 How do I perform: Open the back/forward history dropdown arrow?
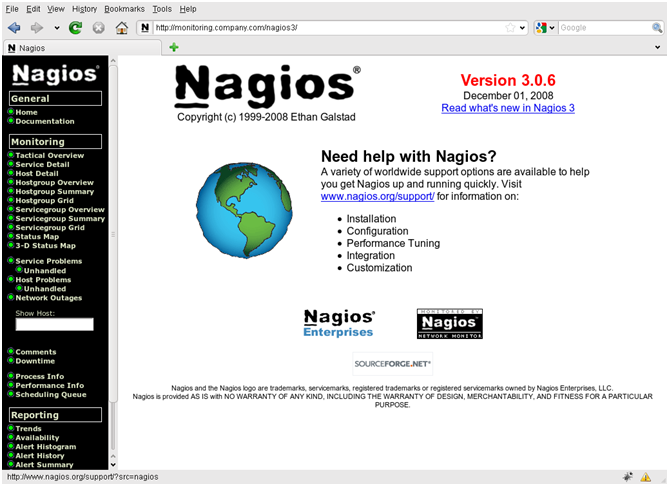click(57, 28)
